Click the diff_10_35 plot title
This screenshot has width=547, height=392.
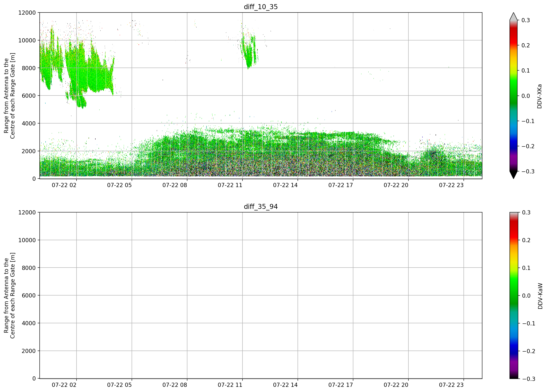click(261, 7)
